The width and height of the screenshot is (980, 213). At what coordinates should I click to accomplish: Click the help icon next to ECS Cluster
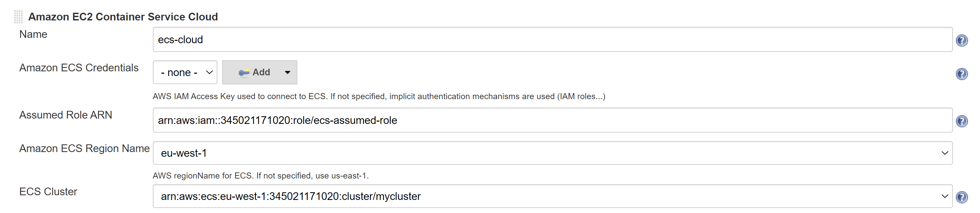click(x=962, y=197)
